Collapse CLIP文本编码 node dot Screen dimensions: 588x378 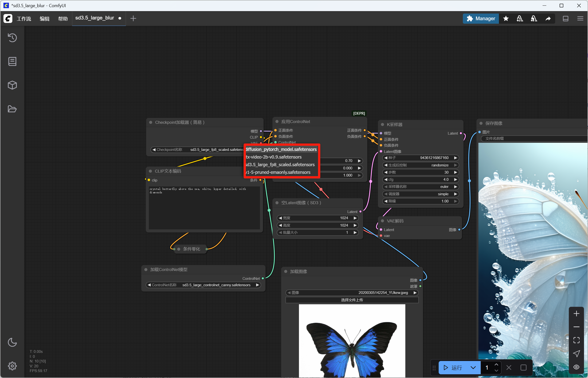pyautogui.click(x=150, y=171)
